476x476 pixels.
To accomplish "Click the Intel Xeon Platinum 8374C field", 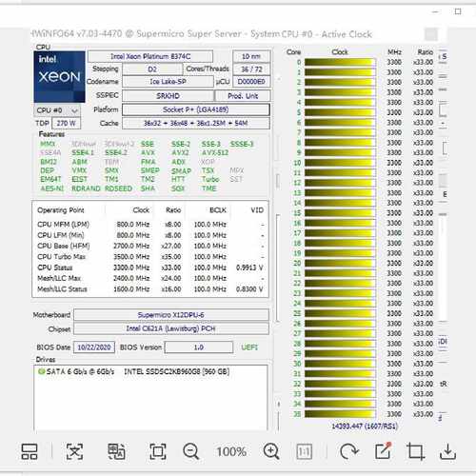I will (x=150, y=56).
